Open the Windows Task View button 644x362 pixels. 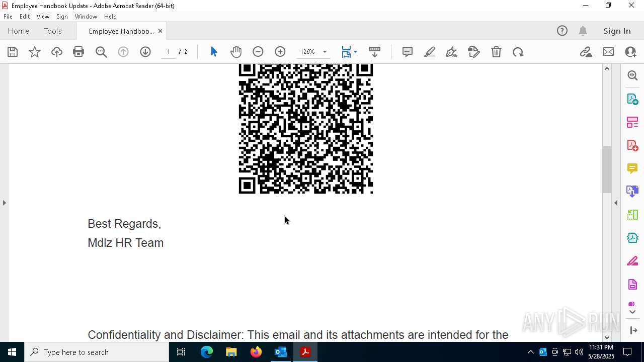[x=181, y=352]
